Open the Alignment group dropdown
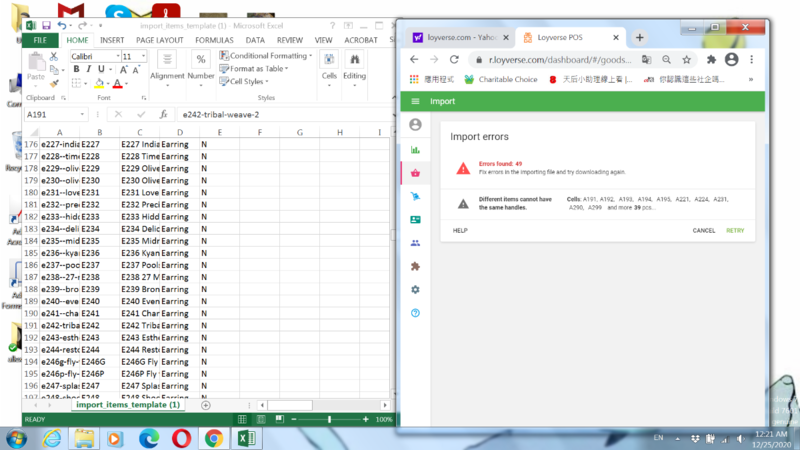This screenshot has height=450, width=800. [x=167, y=69]
